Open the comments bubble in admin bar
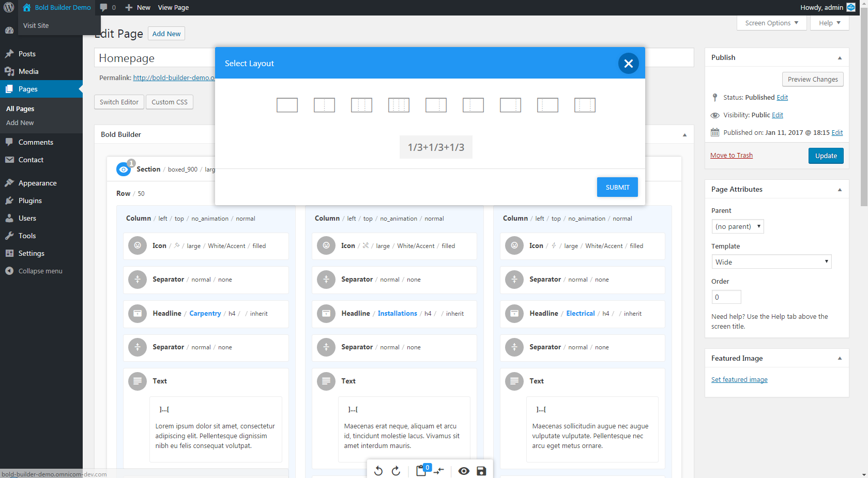 (x=108, y=7)
